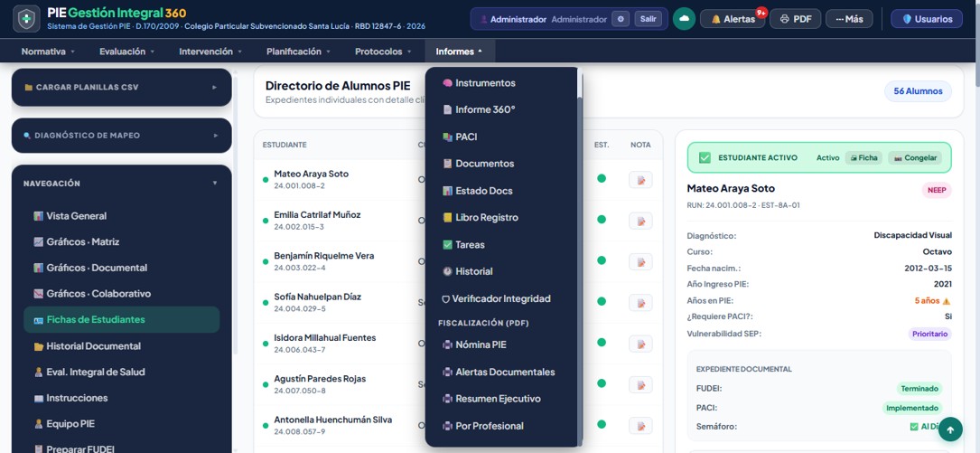Expand the Diagnóstico de Mapeo panel arrow
Screen dimensions: 980x453
click(x=214, y=135)
